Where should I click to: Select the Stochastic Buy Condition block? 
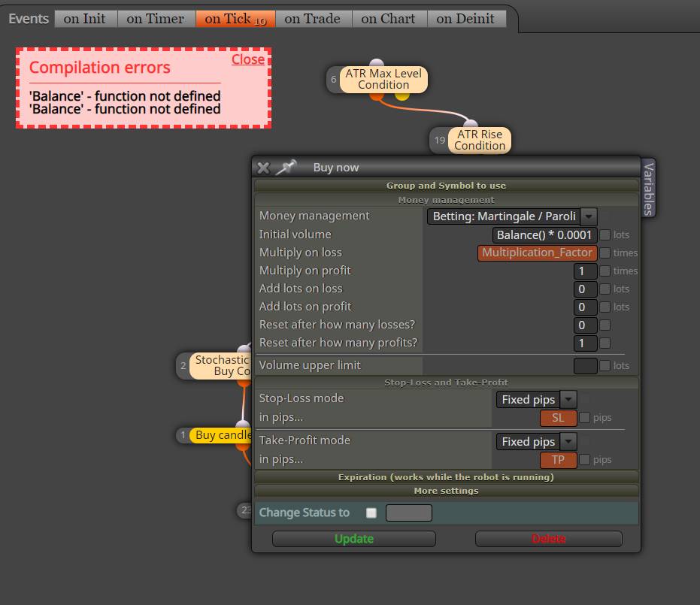[222, 366]
